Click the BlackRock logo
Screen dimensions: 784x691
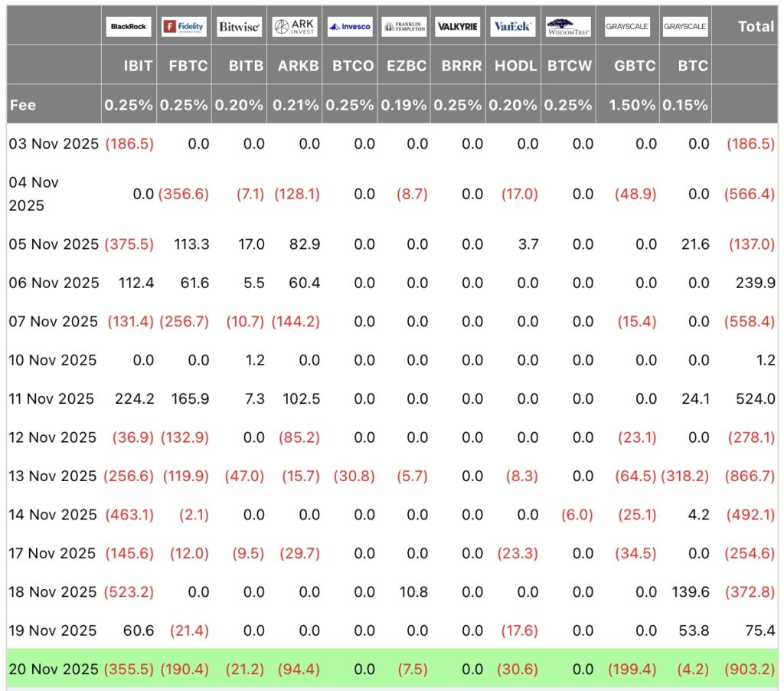click(129, 26)
